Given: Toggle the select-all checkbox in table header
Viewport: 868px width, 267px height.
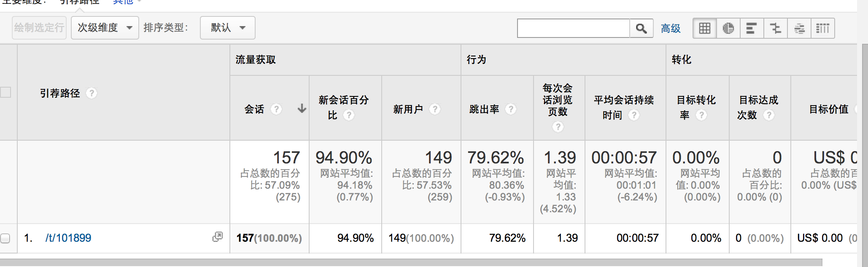Looking at the screenshot, I should point(5,92).
